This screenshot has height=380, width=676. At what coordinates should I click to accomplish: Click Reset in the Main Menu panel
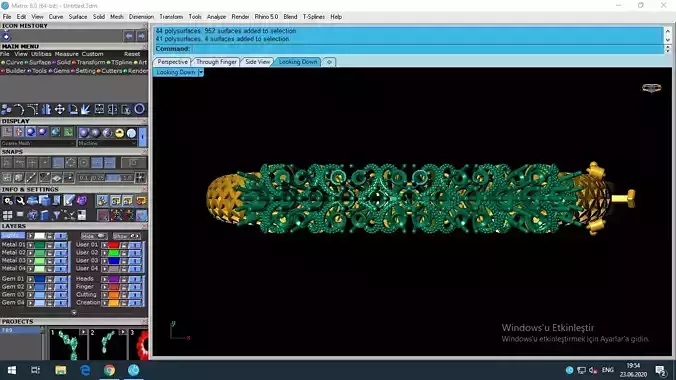(x=132, y=54)
